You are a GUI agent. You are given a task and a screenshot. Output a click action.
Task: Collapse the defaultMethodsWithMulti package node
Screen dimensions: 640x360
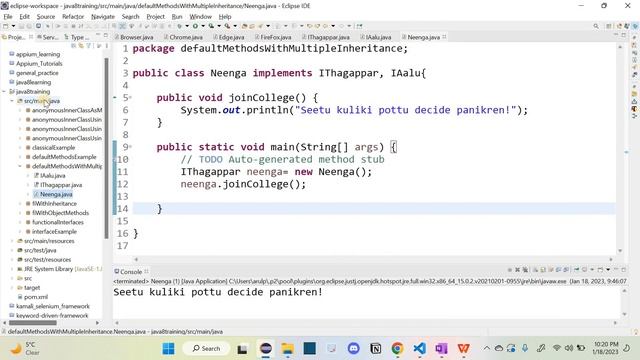tap(20, 166)
